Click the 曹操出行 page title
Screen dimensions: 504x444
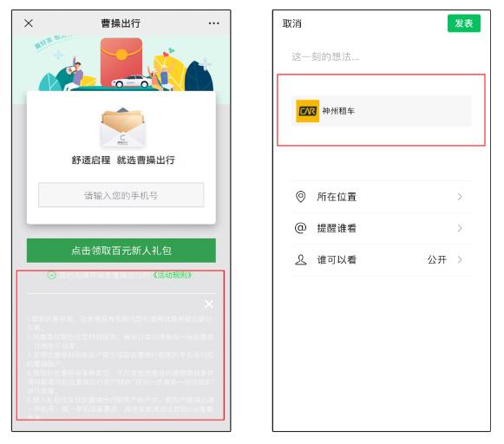pyautogui.click(x=121, y=23)
